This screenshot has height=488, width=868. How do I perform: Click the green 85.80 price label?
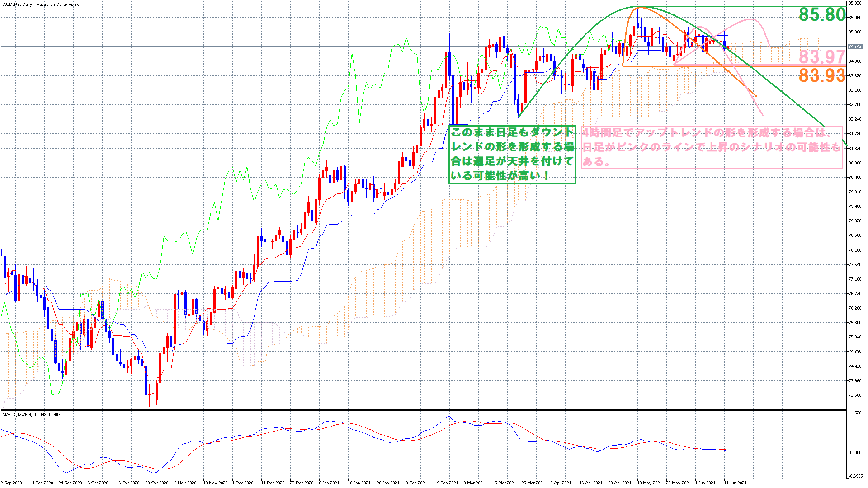[821, 15]
